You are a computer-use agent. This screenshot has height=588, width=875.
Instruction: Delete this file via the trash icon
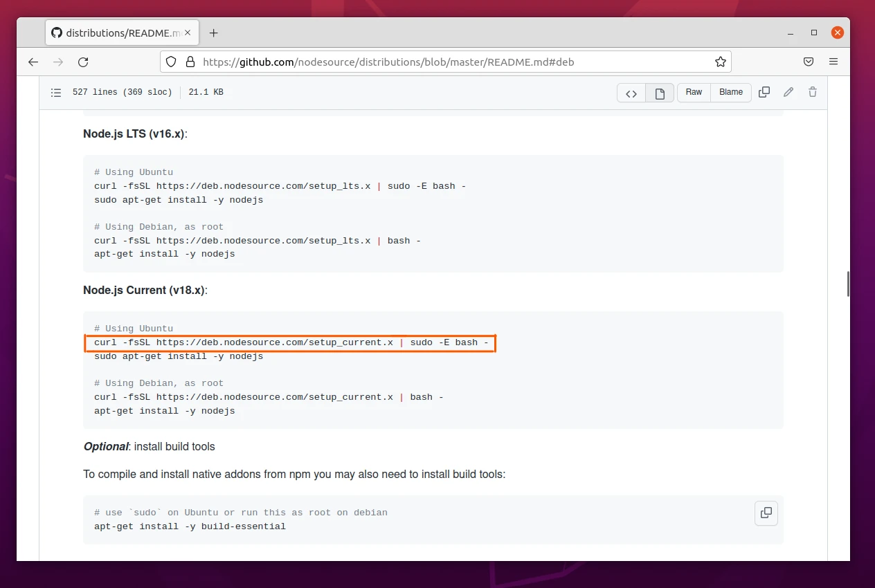tap(813, 92)
